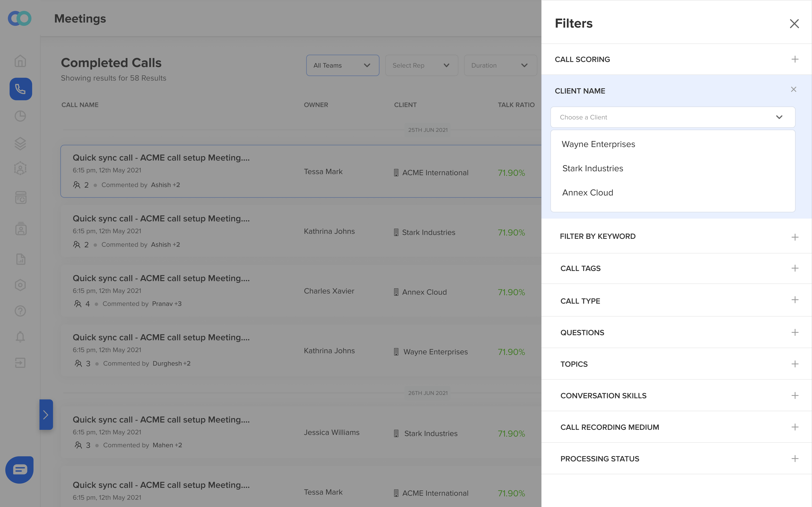
Task: Expand the Call Scoring filter section
Action: (x=795, y=59)
